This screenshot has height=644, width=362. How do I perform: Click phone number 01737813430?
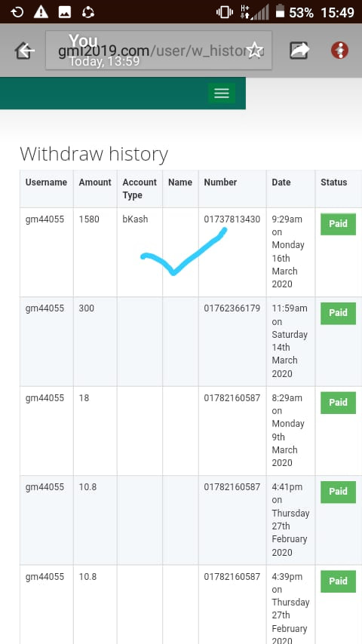click(232, 219)
